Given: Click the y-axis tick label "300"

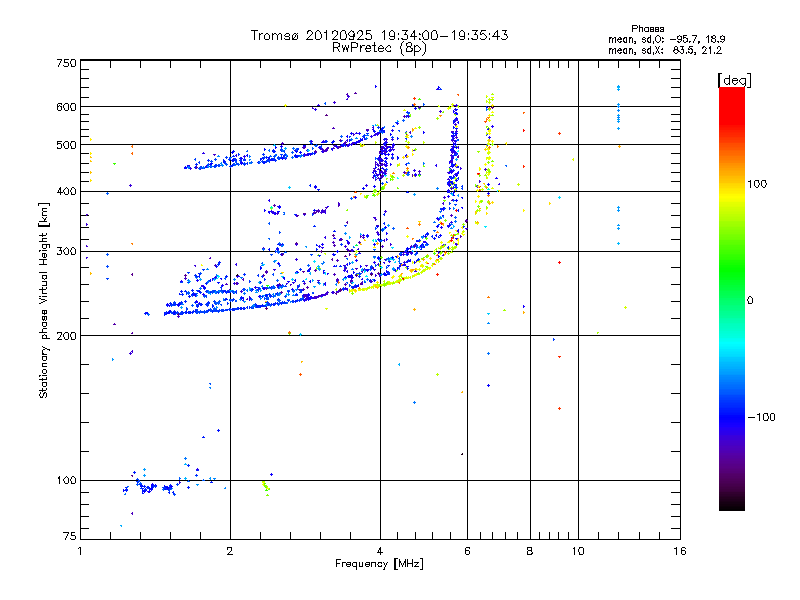Looking at the screenshot, I should click(67, 251).
